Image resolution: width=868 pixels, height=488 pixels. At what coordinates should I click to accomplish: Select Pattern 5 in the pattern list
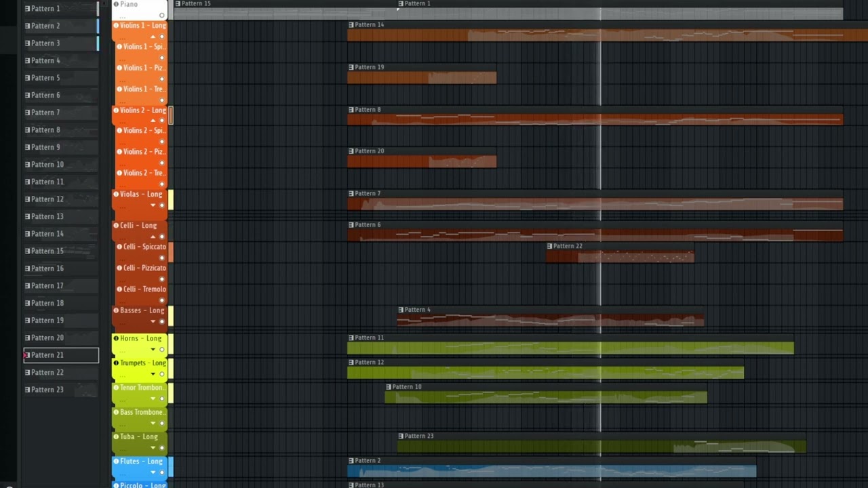[61, 78]
